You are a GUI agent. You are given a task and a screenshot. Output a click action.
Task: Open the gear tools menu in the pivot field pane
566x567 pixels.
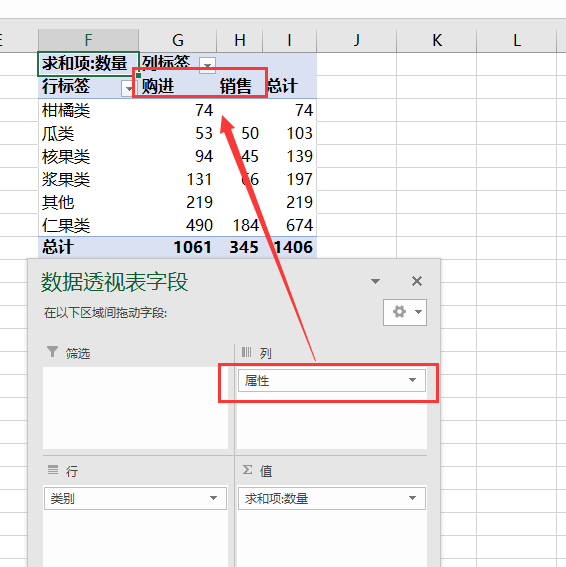pyautogui.click(x=405, y=312)
